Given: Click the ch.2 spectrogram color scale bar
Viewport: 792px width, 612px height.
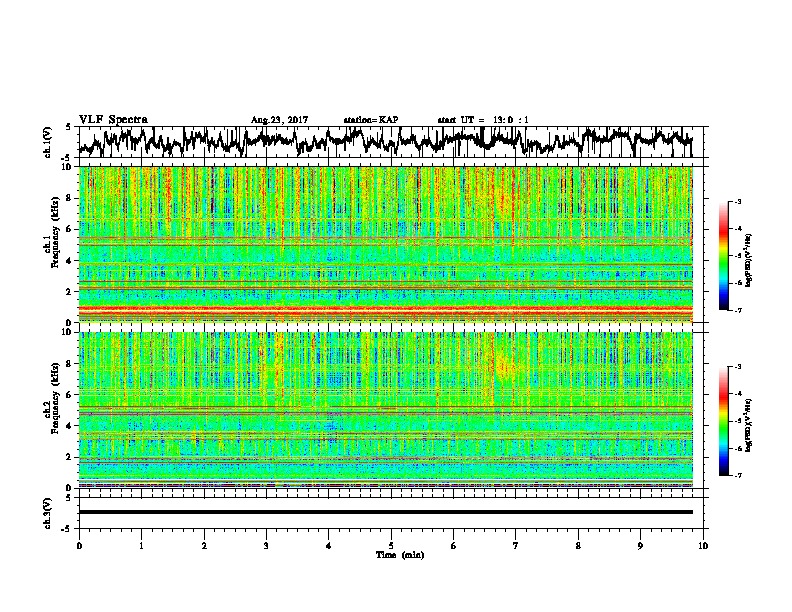Looking at the screenshot, I should tap(723, 421).
